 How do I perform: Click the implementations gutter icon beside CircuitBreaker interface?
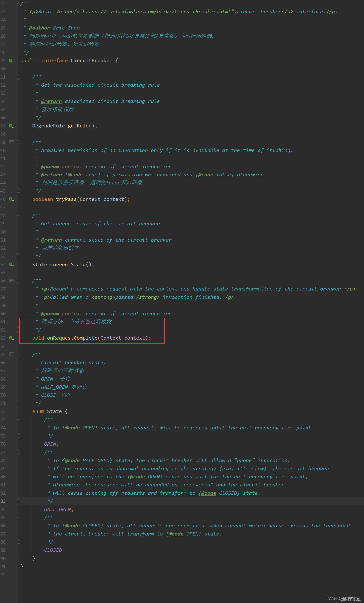(11, 60)
